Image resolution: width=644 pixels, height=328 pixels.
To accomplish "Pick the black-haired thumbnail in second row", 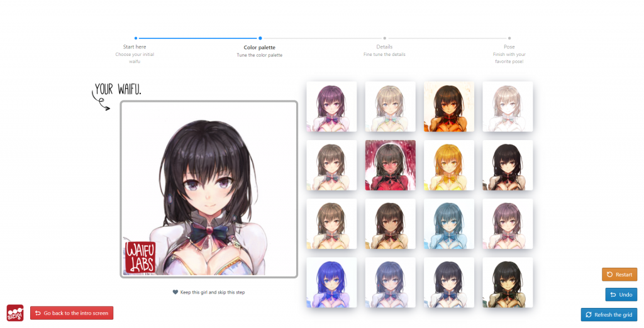I will point(508,165).
